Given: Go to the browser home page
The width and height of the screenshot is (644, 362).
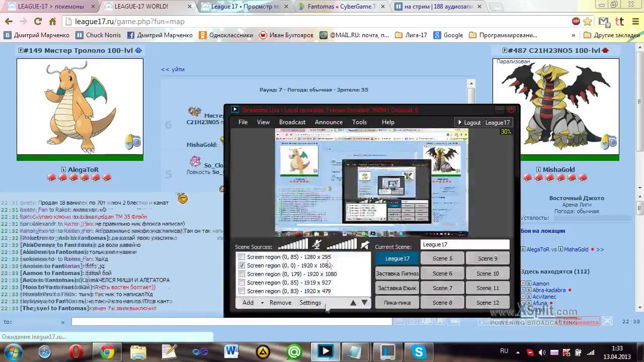Looking at the screenshot, I should 52,22.
